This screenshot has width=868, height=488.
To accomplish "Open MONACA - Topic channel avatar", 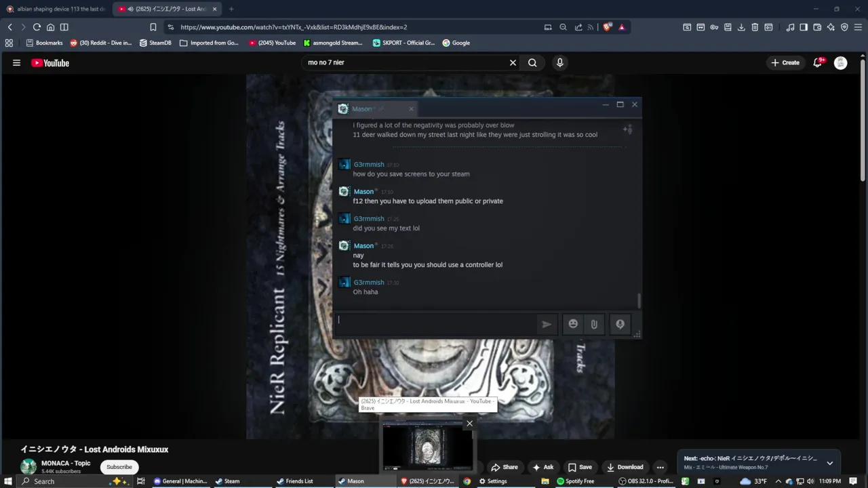I will (x=28, y=466).
